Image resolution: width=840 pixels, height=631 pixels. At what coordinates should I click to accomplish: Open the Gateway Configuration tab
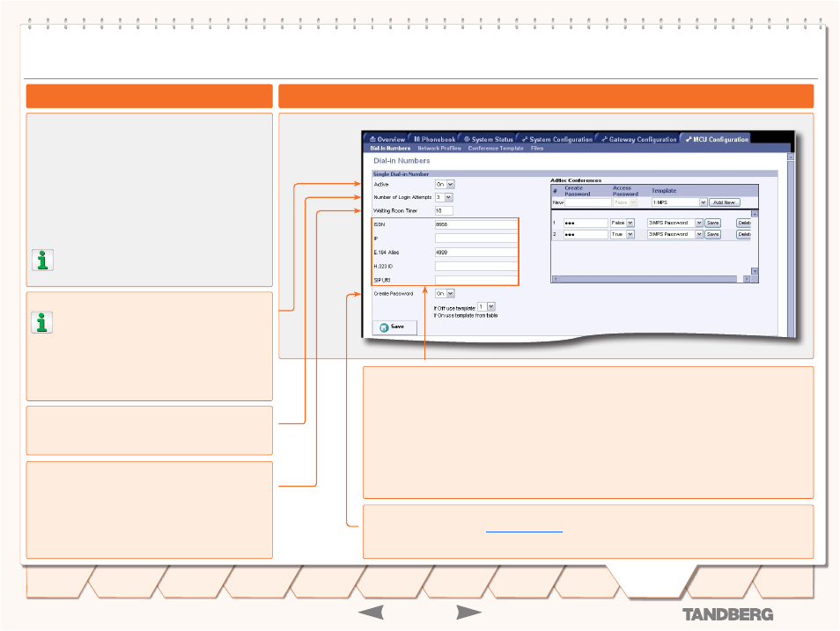tap(639, 139)
